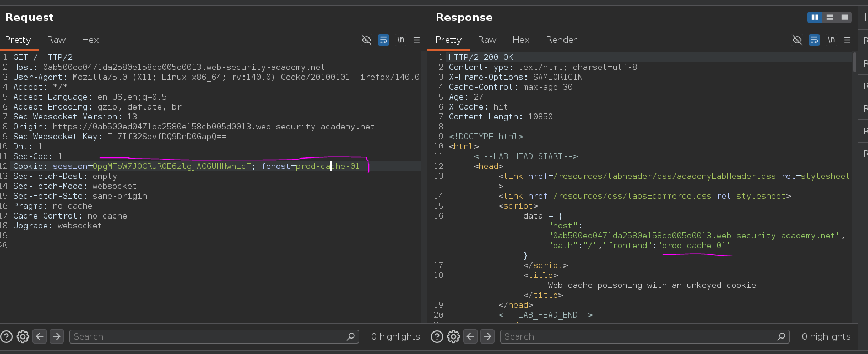Image resolution: width=868 pixels, height=354 pixels.
Task: Go to next match in Request search
Action: tap(57, 336)
